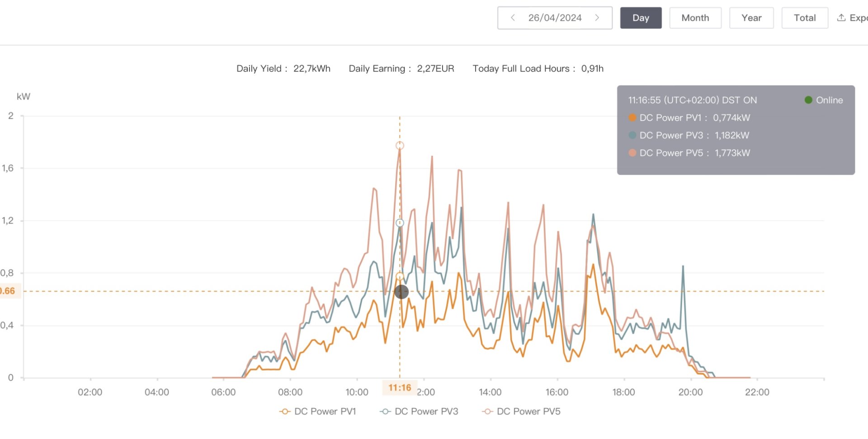Select the active Day view button
Image resolution: width=868 pixels, height=439 pixels.
641,18
